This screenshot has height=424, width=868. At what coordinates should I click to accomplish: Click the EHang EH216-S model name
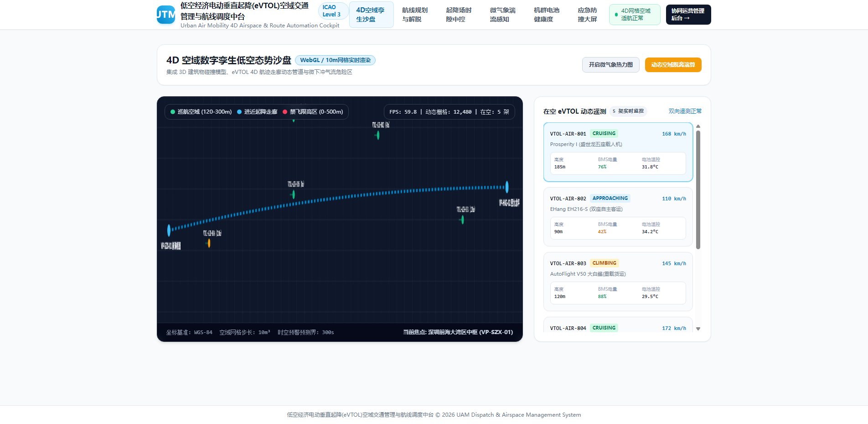(x=586, y=209)
